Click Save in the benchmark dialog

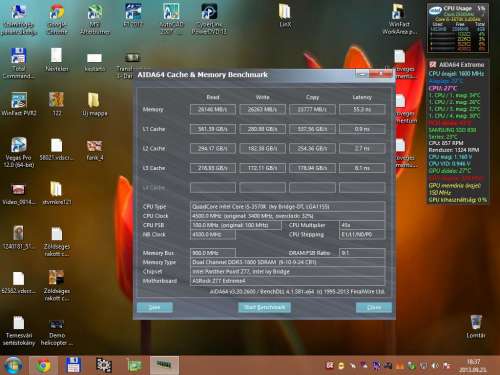tap(155, 307)
